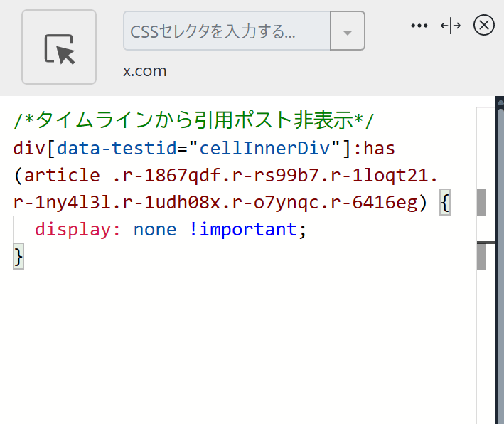Click the 'none' property value
Screen dimensions: 504x424
click(x=155, y=230)
